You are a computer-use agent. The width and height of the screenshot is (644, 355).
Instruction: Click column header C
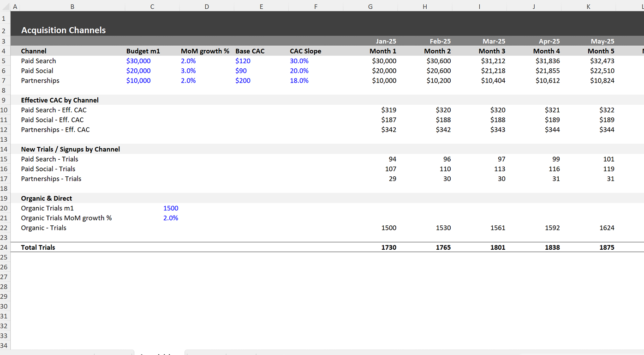coord(152,6)
